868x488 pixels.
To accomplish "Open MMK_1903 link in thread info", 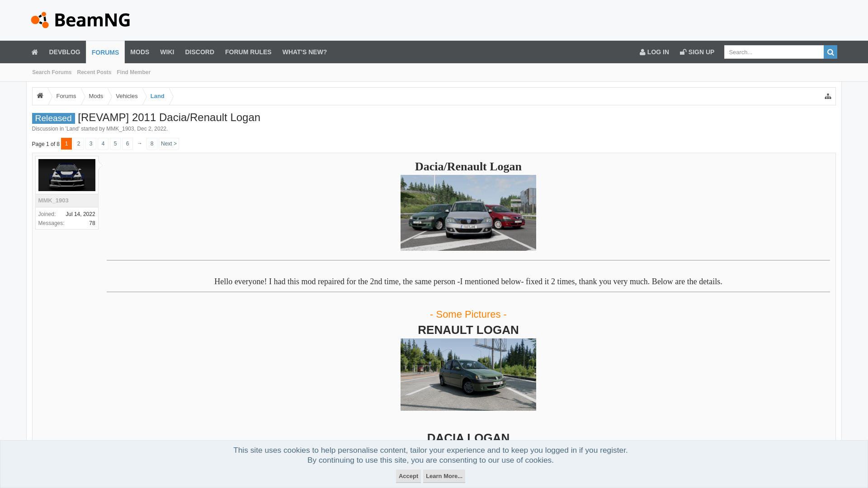I will coord(120,129).
